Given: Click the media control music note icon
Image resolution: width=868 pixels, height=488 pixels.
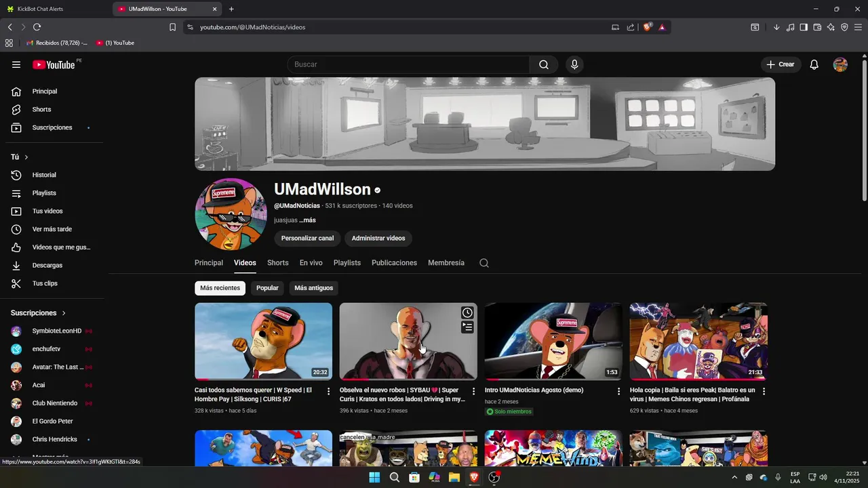Looking at the screenshot, I should pyautogui.click(x=790, y=27).
